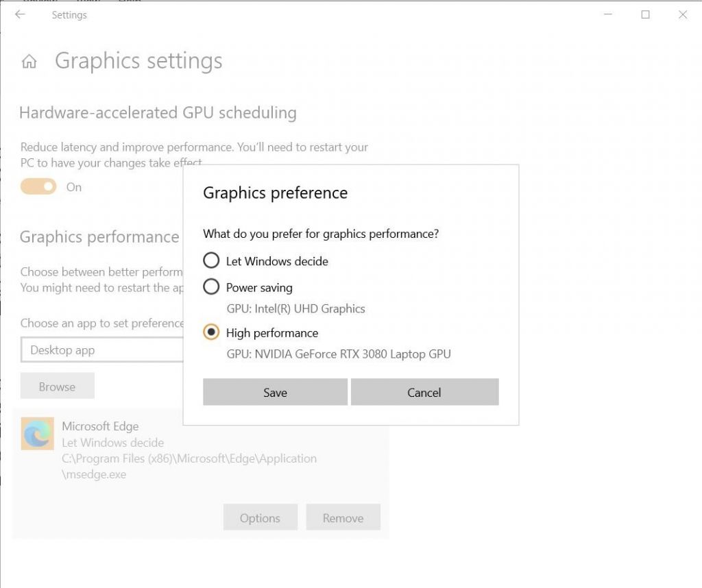Click the Graphics settings heading
Image resolution: width=702 pixels, height=588 pixels.
point(139,60)
